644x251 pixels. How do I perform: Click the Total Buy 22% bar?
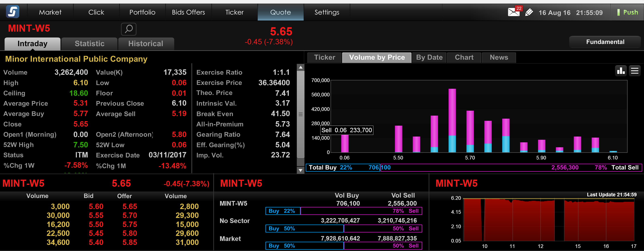pyautogui.click(x=343, y=168)
